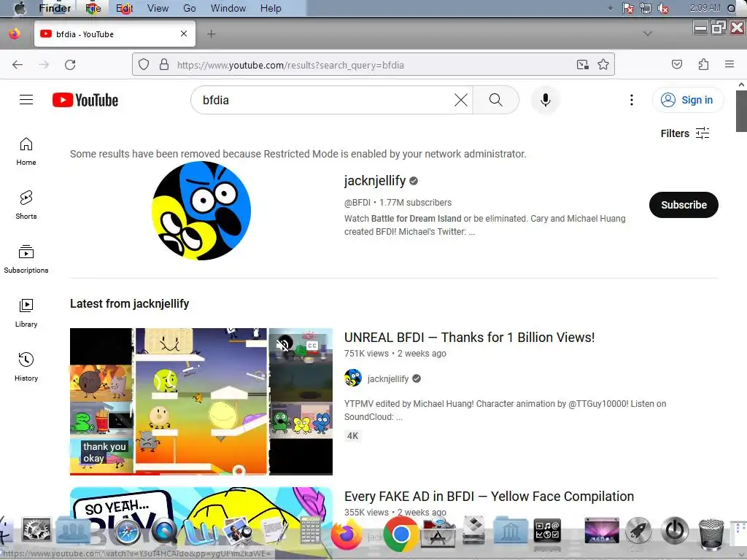The width and height of the screenshot is (747, 560).
Task: Subscribe to jacknjellify channel
Action: 684,205
